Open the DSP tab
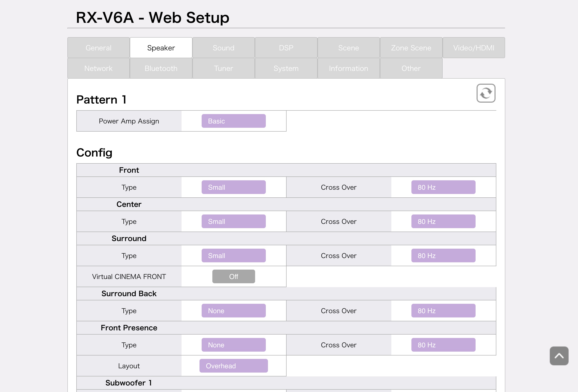The height and width of the screenshot is (392, 578). pyautogui.click(x=286, y=48)
